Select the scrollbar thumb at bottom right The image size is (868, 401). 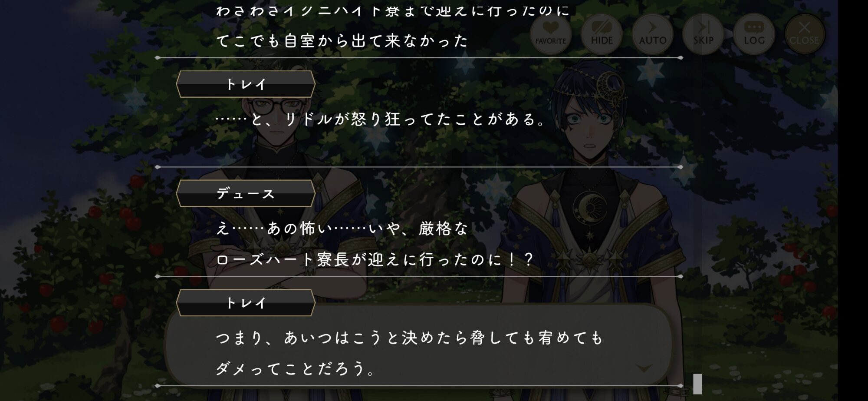(x=697, y=384)
